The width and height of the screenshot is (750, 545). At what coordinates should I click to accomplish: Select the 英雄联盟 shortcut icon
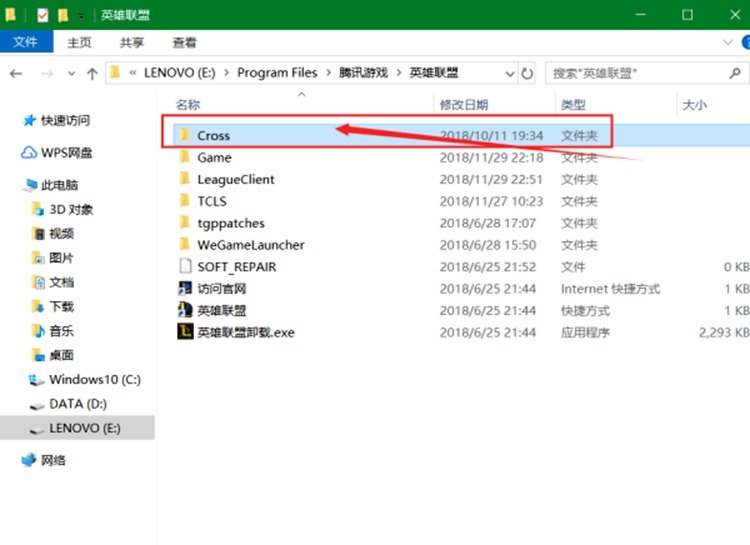[x=185, y=310]
